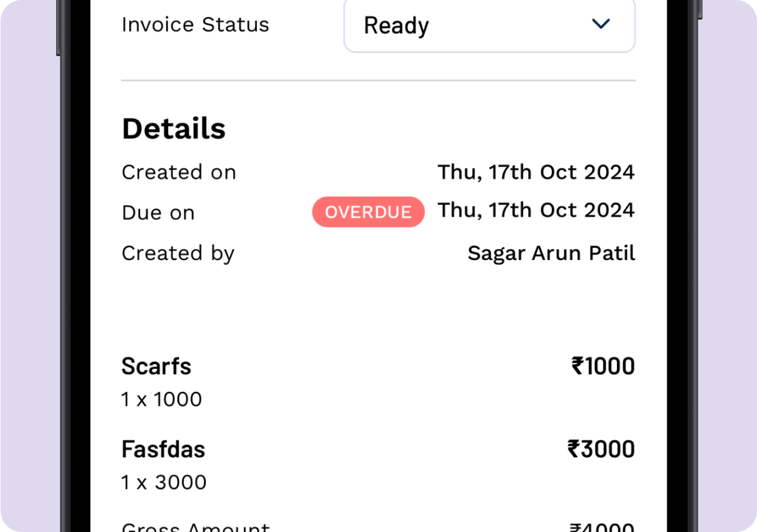Screen dimensions: 757x532
Task: Open the Invoice Status dropdown chevron
Action: 600,25
